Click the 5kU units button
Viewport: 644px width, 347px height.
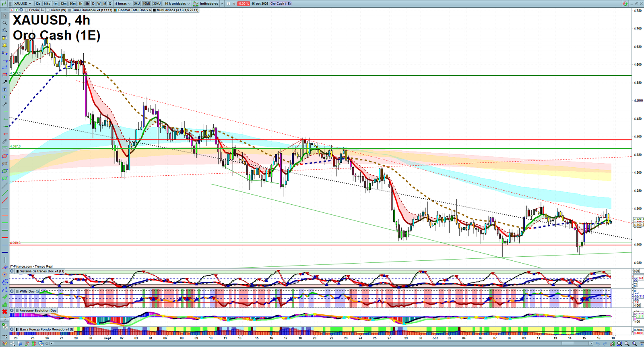(137, 4)
